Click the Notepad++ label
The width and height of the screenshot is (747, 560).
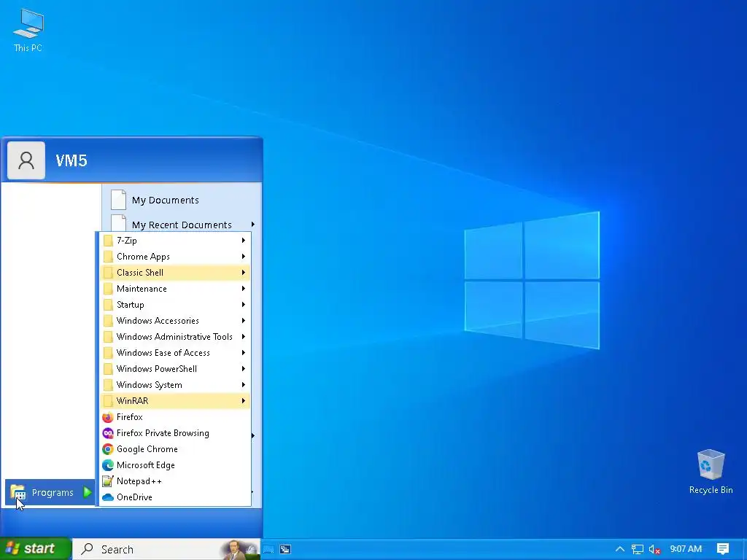click(x=139, y=481)
